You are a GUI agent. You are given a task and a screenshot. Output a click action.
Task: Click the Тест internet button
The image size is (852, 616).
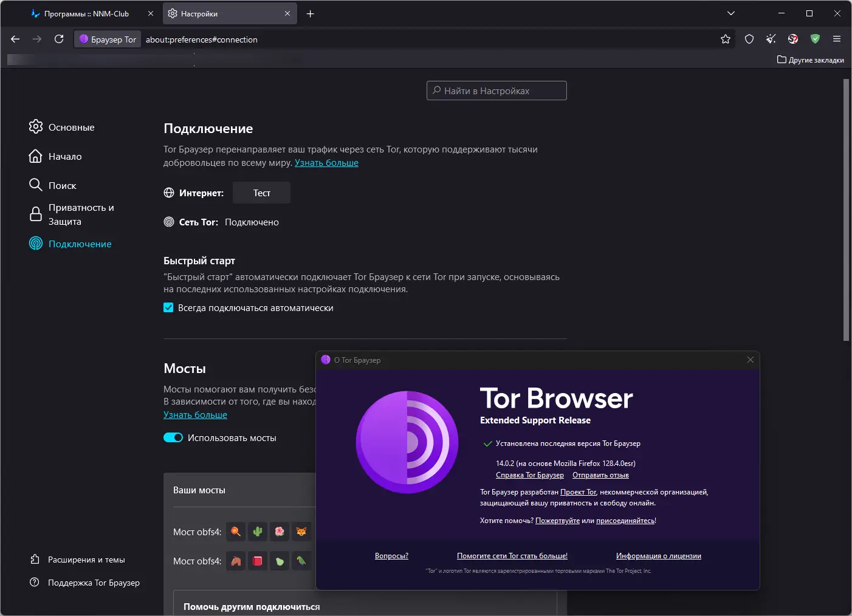pyautogui.click(x=261, y=193)
